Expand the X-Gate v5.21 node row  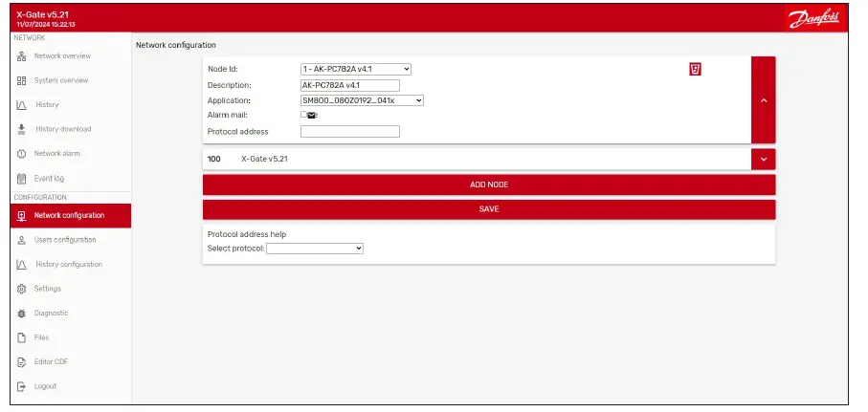tap(764, 159)
